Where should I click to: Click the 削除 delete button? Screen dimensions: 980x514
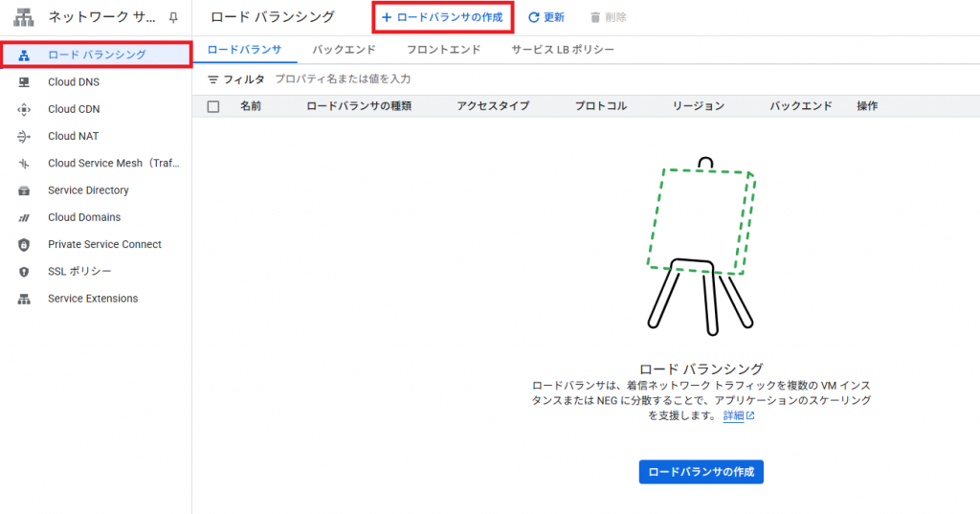point(608,17)
